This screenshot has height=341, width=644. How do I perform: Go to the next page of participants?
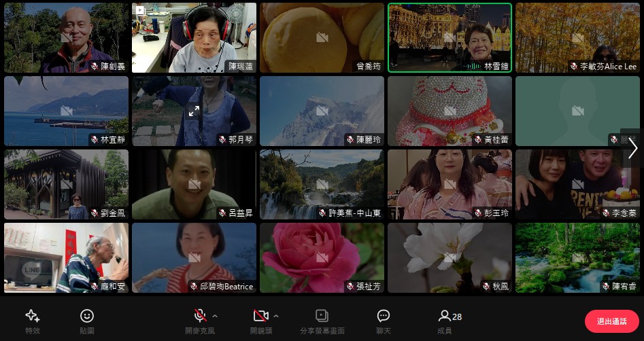click(632, 148)
